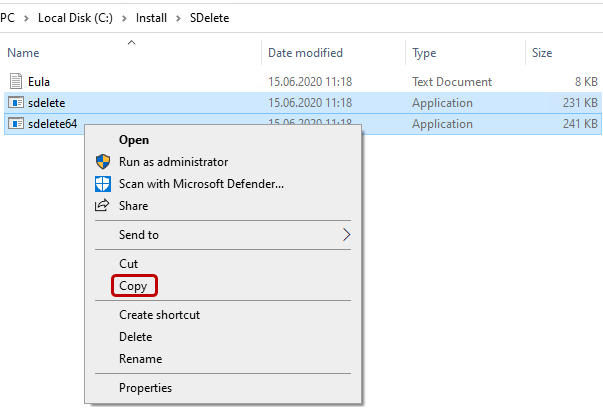Choose Cut from the context menu
Screen dimensions: 603x410
point(129,264)
